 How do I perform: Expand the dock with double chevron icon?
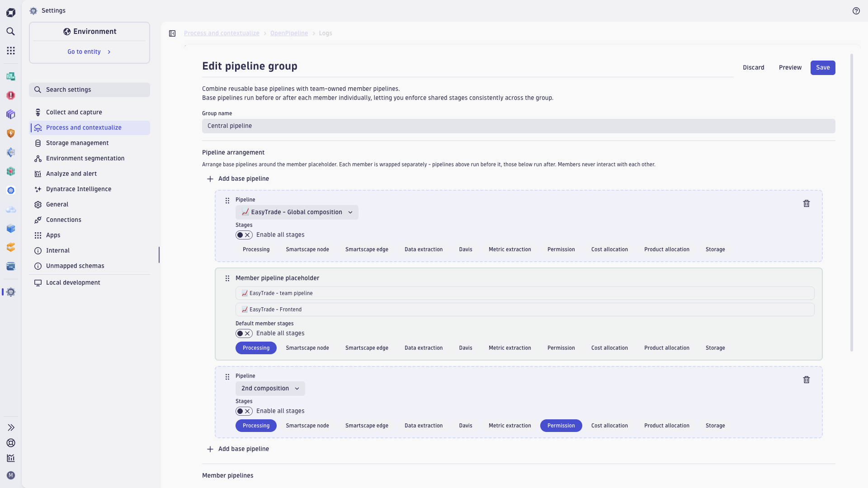(x=11, y=427)
